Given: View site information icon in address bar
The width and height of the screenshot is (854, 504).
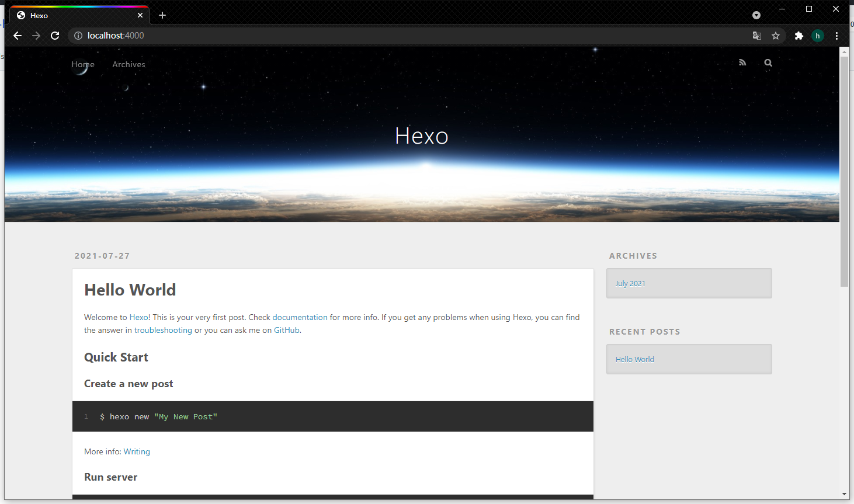Looking at the screenshot, I should [78, 36].
